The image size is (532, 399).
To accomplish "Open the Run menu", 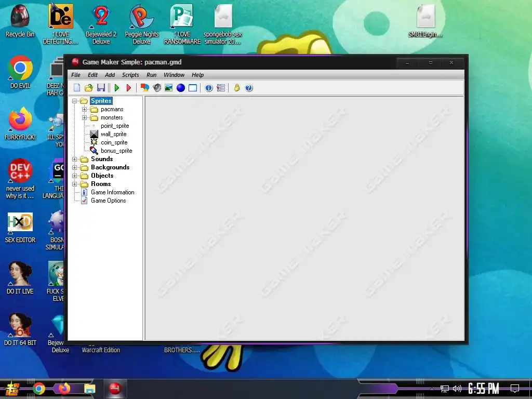I will (151, 75).
